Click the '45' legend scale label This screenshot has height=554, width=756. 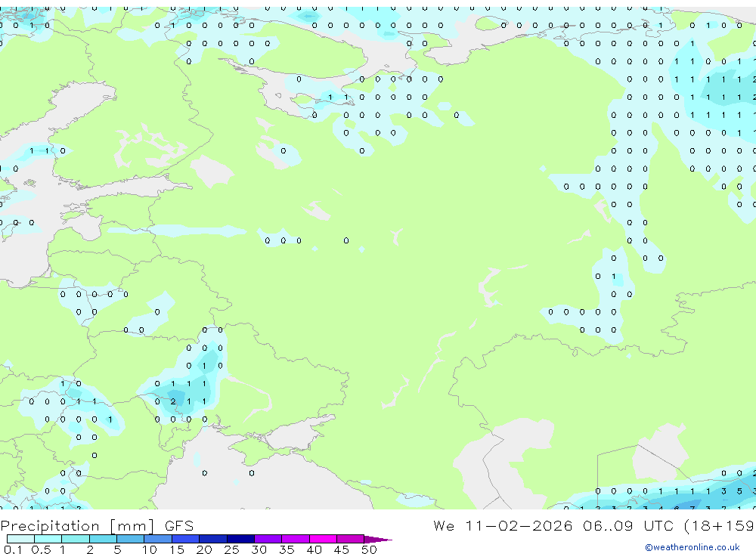tap(342, 549)
